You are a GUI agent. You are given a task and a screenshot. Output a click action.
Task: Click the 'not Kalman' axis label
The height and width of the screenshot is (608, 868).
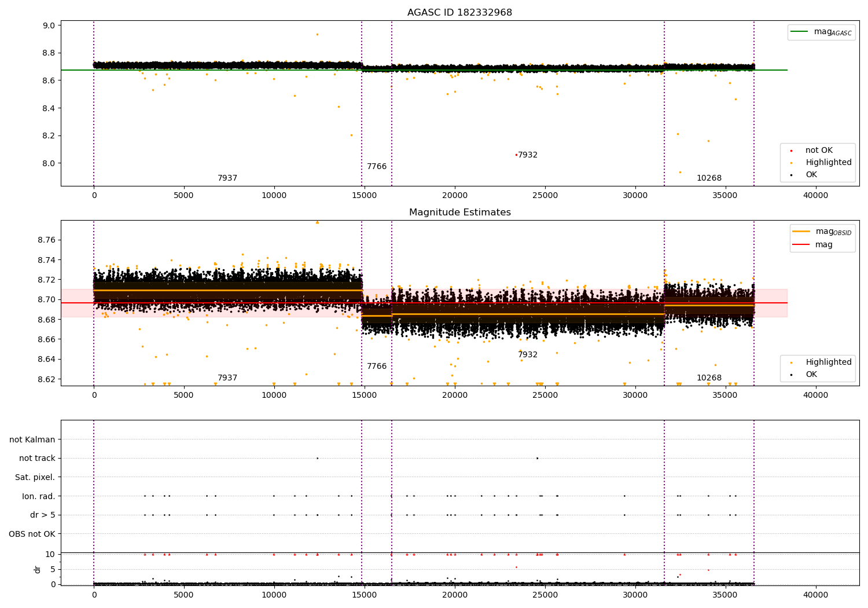pyautogui.click(x=32, y=439)
